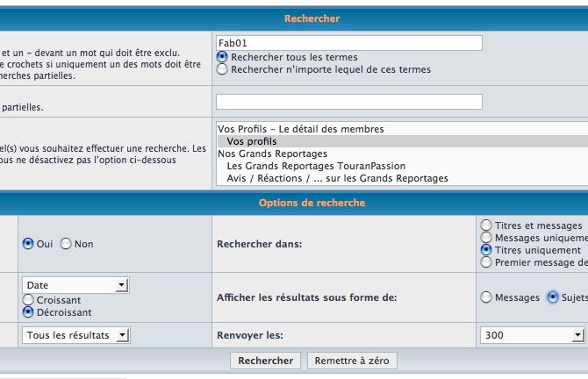Open the "Tous les résultats" dropdown

click(x=76, y=335)
